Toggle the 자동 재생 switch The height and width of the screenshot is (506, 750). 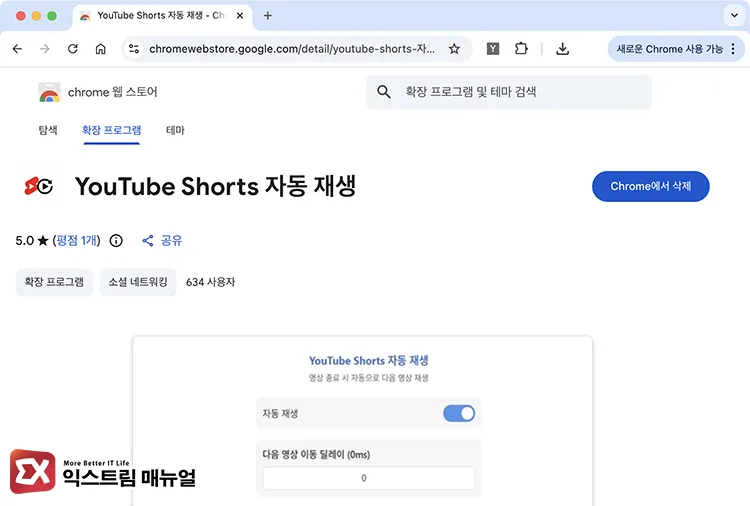[459, 413]
